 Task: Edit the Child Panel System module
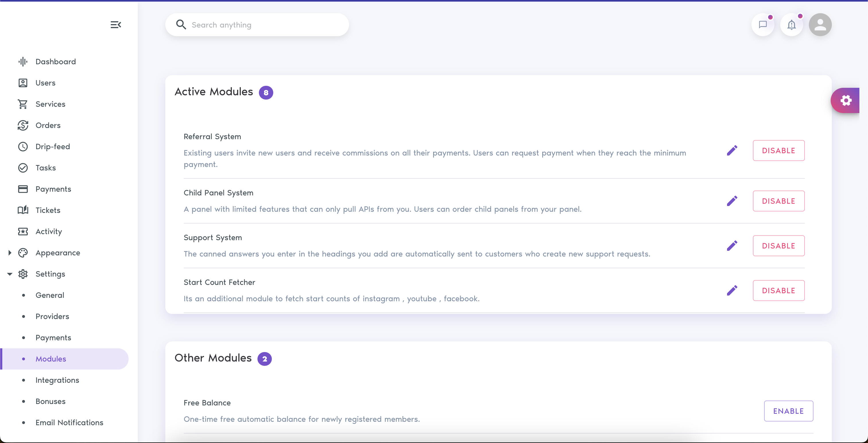[x=732, y=201]
